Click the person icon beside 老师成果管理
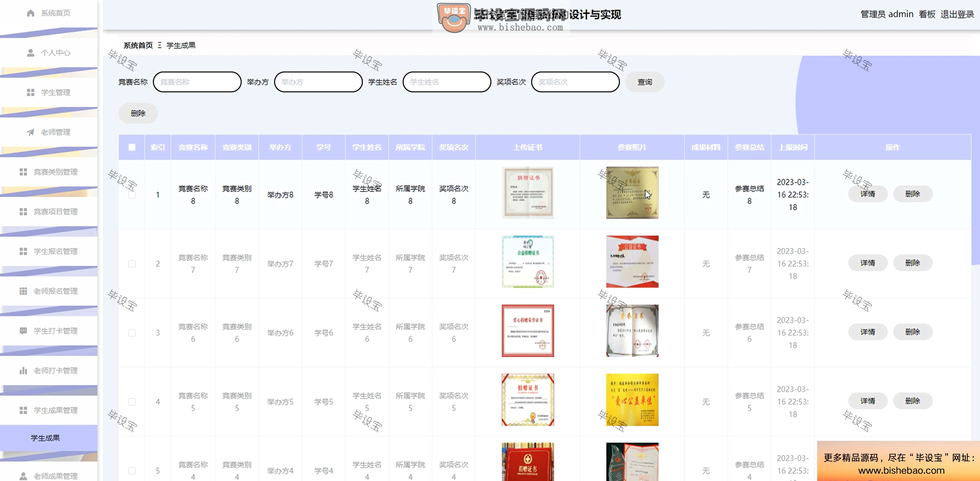Screen dimensions: 980x481 click(23, 476)
